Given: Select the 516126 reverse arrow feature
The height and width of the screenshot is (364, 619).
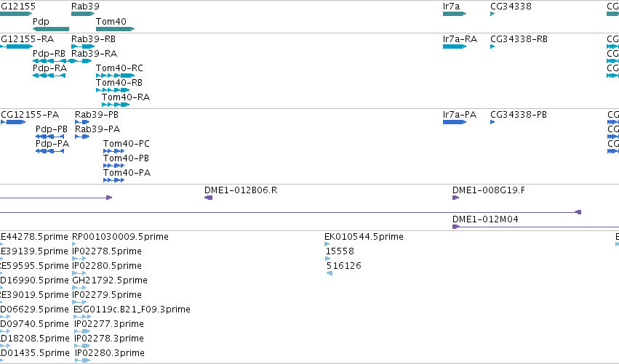Looking at the screenshot, I should [330, 273].
